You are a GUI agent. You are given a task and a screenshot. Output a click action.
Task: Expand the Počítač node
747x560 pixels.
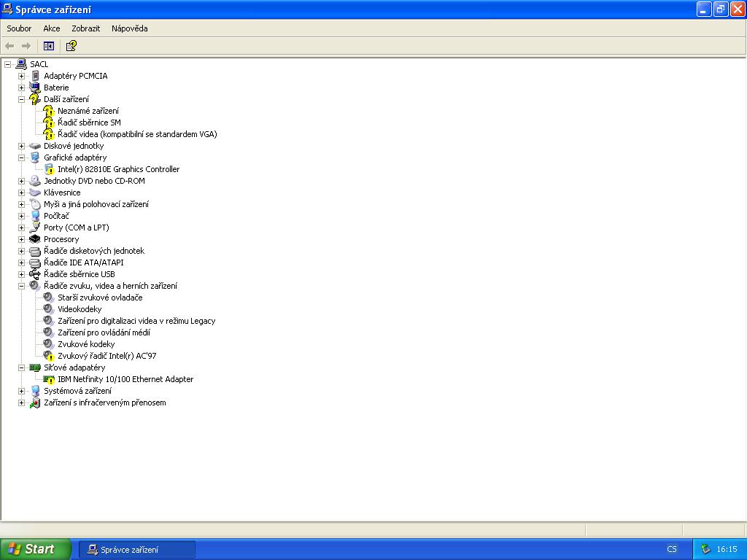coord(21,216)
